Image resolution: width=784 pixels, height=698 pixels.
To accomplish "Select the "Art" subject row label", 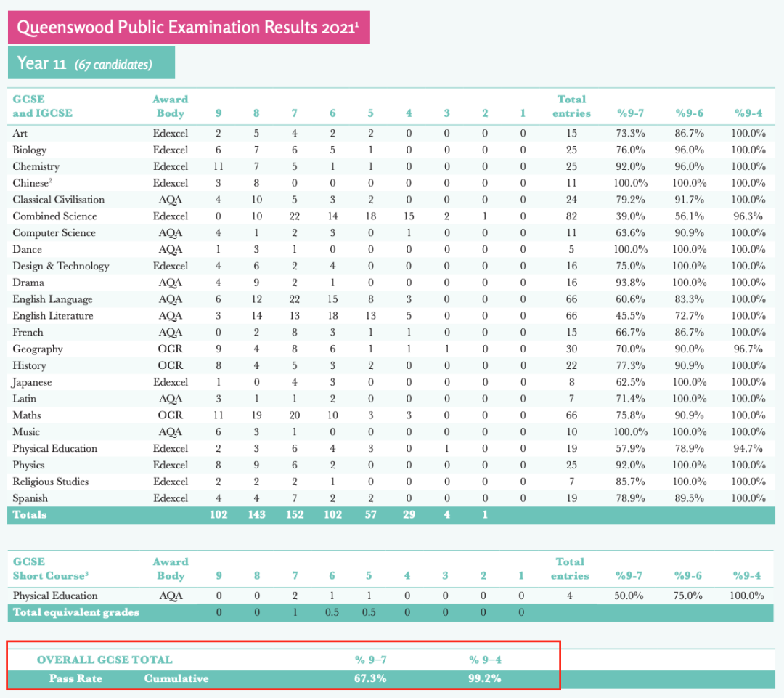I will pyautogui.click(x=20, y=133).
